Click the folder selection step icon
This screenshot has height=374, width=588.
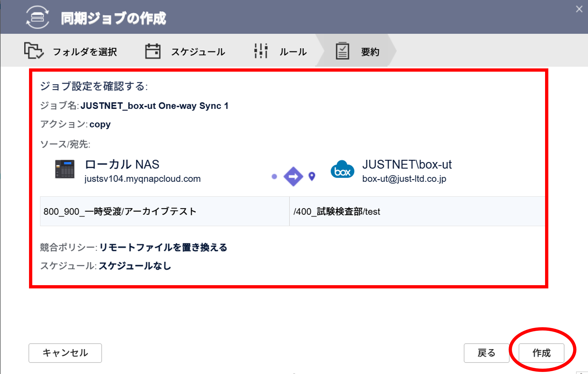[34, 51]
